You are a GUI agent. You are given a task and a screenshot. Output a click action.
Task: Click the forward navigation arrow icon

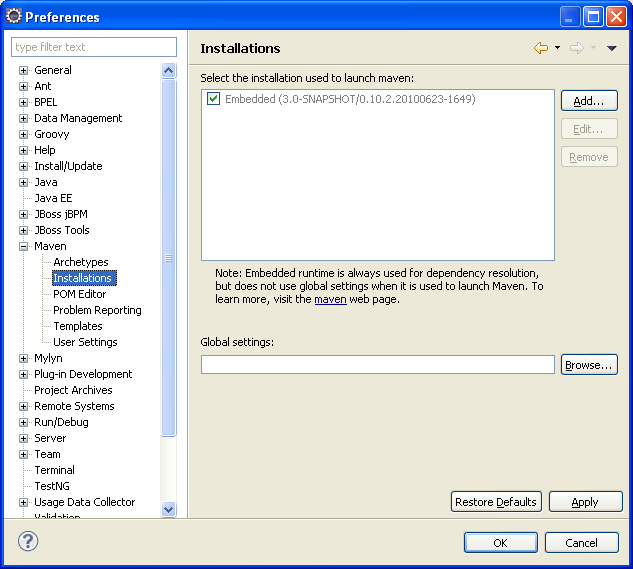(577, 48)
